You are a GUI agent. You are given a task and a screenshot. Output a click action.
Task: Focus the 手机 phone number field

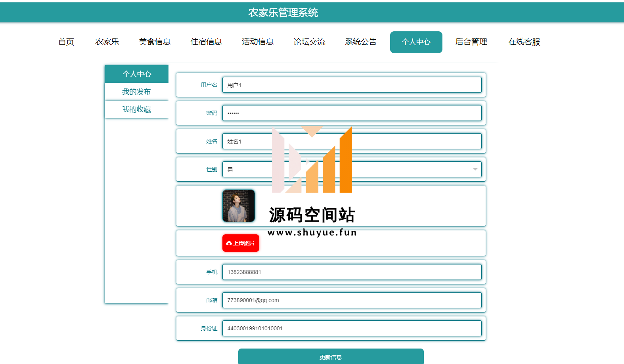352,272
